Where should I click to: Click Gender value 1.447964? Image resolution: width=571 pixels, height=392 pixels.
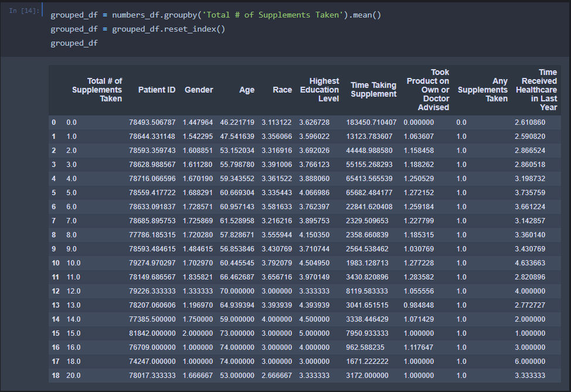[x=198, y=122]
